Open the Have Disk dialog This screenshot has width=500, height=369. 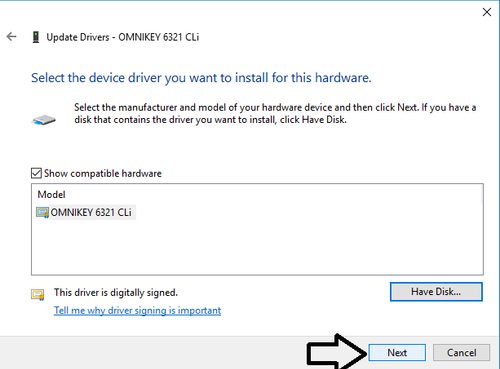tap(436, 292)
